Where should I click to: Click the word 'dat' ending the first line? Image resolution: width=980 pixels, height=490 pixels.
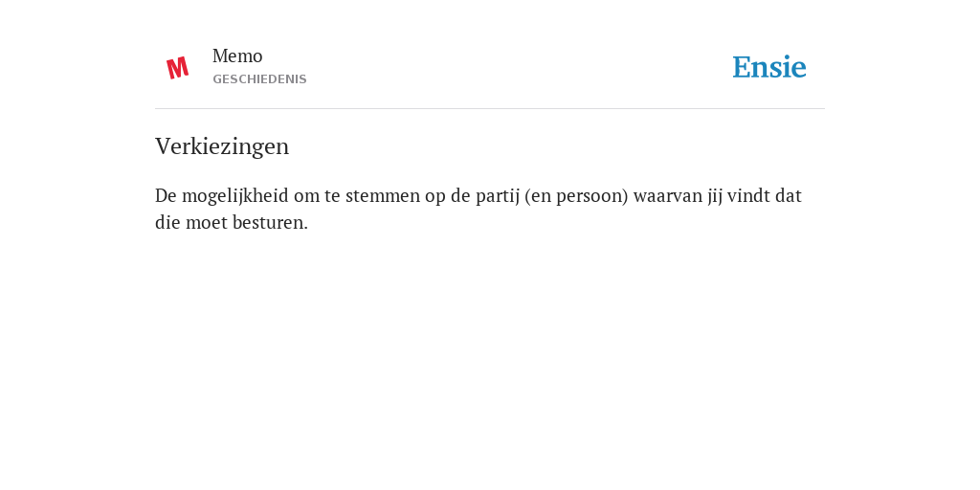tap(789, 196)
